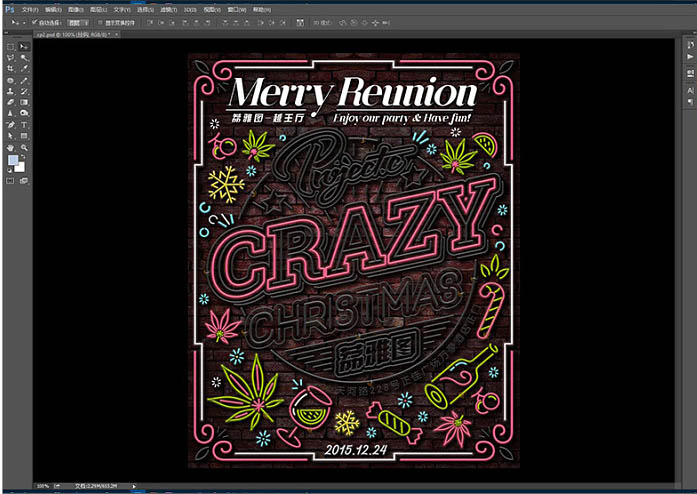Image resolution: width=697 pixels, height=494 pixels.
Task: Open the File menu
Action: point(29,7)
